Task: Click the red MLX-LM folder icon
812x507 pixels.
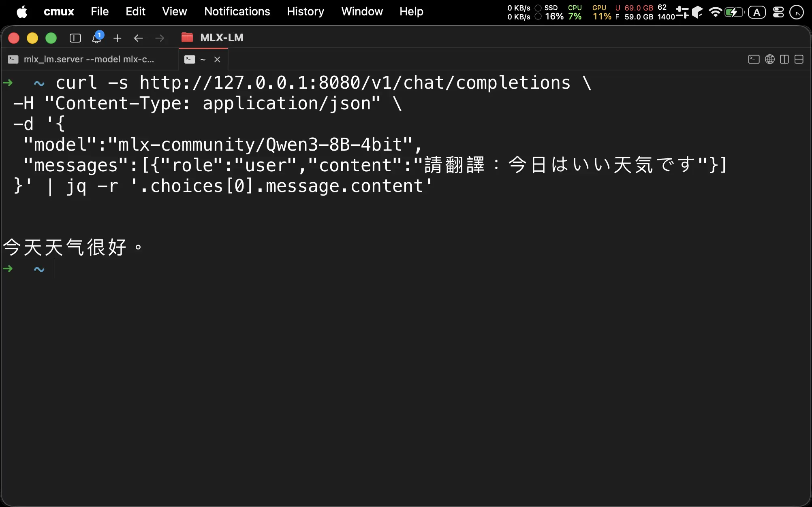Action: pyautogui.click(x=187, y=38)
